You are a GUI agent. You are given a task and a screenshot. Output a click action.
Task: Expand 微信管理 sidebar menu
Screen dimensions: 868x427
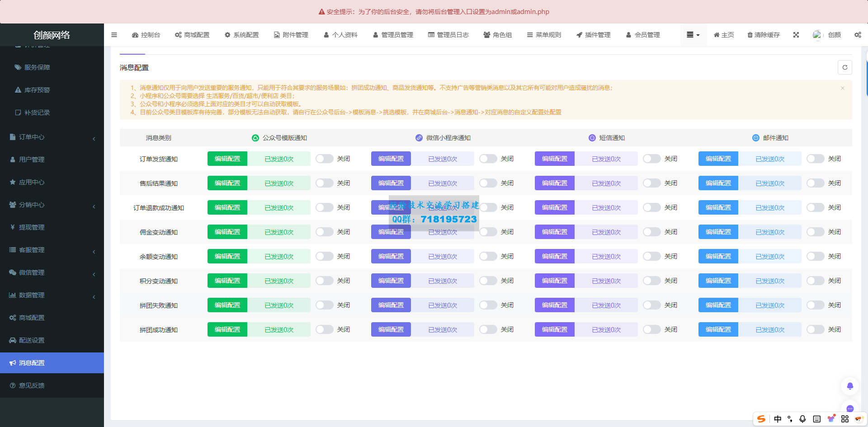pos(52,272)
